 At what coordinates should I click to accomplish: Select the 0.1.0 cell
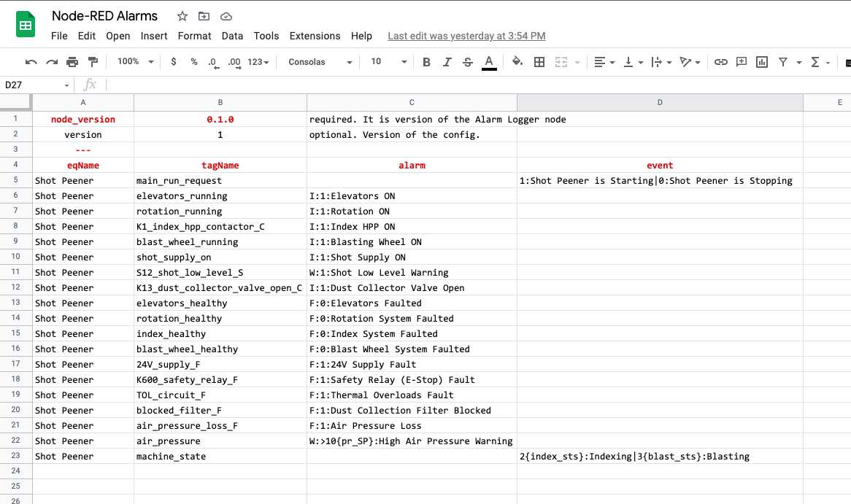pyautogui.click(x=220, y=120)
